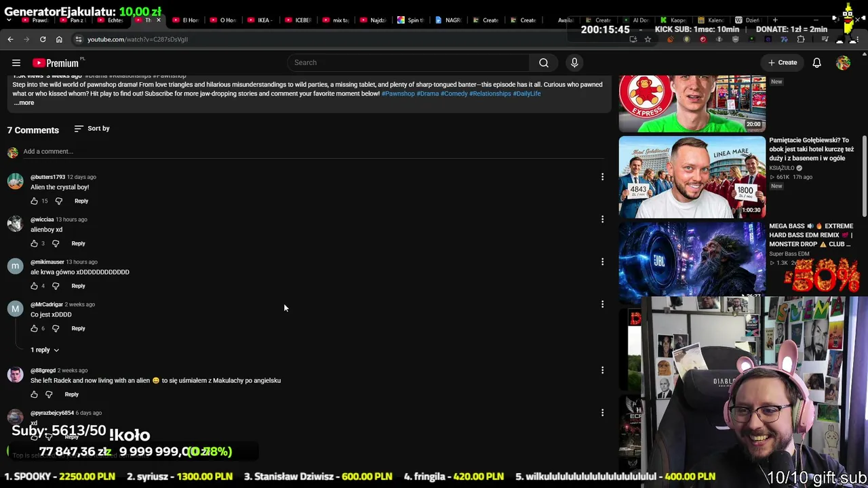The width and height of the screenshot is (868, 488).
Task: Switch to the NAGR browser tab
Action: 448,20
